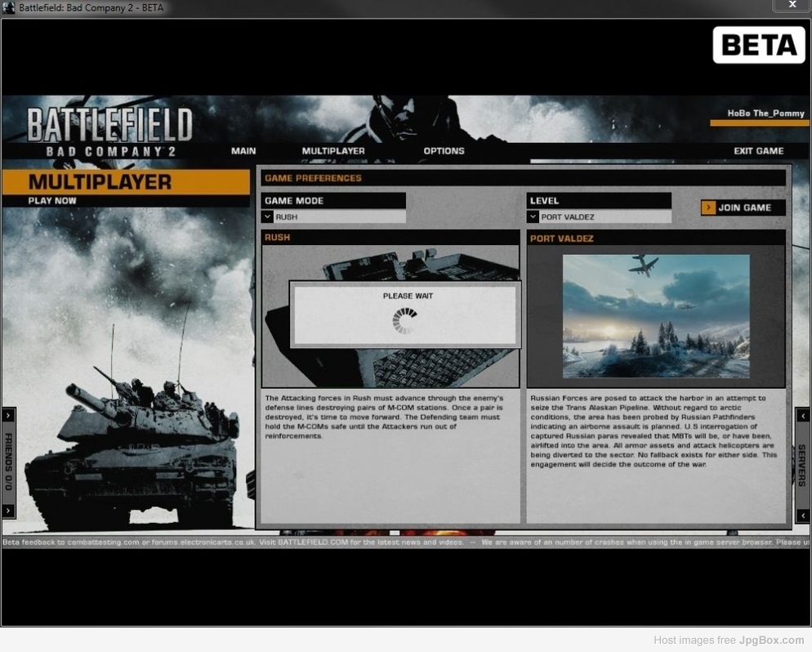Click the Multiplayer orange header
The height and width of the screenshot is (652, 812).
[126, 181]
